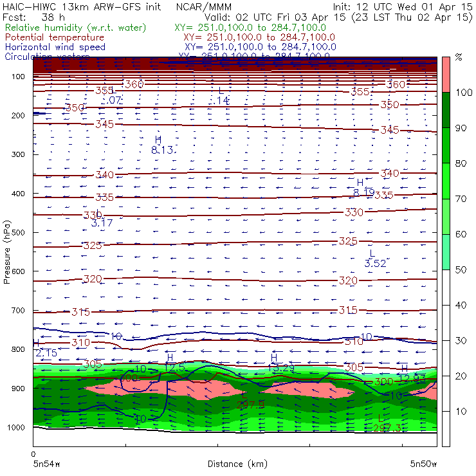Select the light green 60–70% color bar segment
The height and width of the screenshot is (476, 476).
[446, 216]
